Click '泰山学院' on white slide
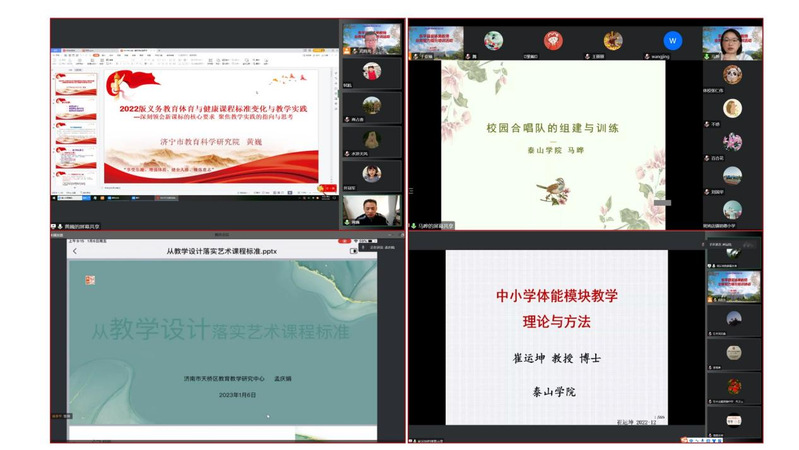Screen dimensions: 799x450 coord(554,392)
